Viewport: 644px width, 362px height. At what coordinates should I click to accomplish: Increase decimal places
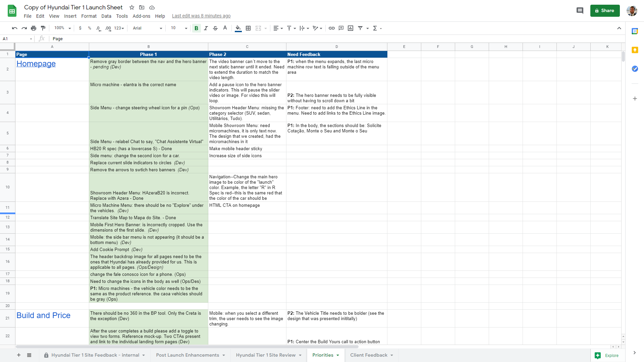108,28
